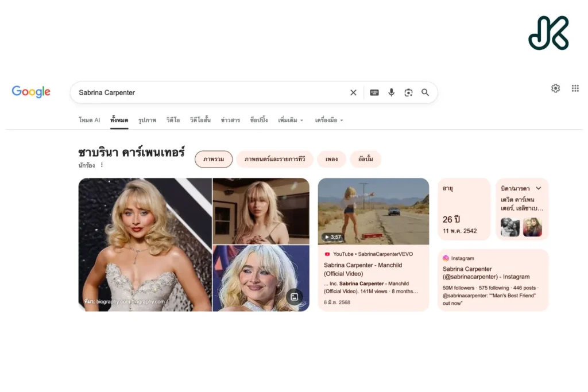
Task: Click the อายุ 26 ปี card
Action: coord(464,209)
